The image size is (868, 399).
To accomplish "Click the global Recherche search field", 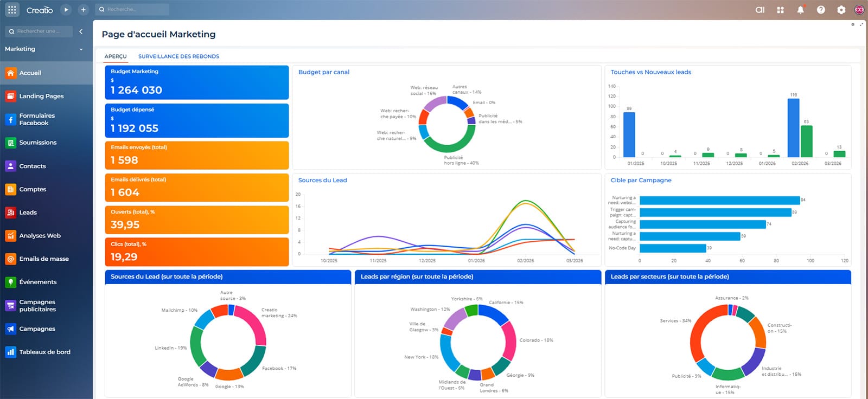I will pyautogui.click(x=132, y=10).
